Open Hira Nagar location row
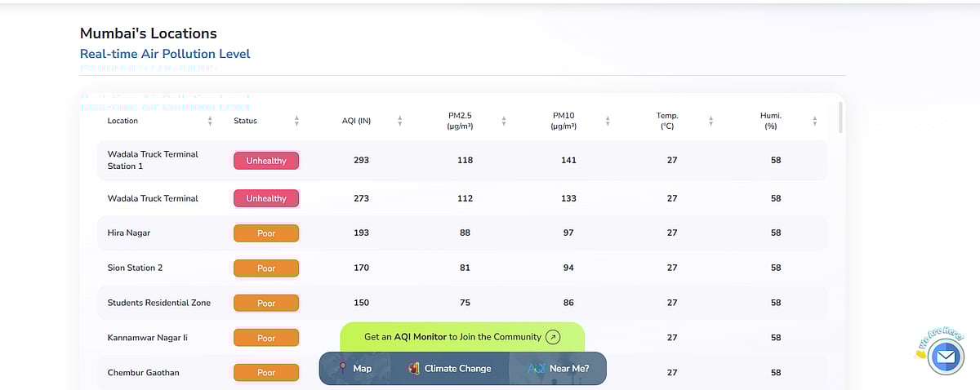The height and width of the screenshot is (390, 980). (x=129, y=233)
